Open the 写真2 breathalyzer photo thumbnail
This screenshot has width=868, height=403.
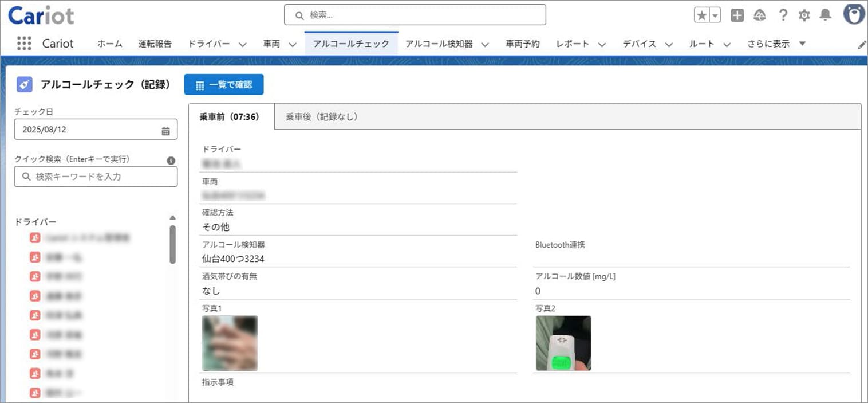pos(563,343)
